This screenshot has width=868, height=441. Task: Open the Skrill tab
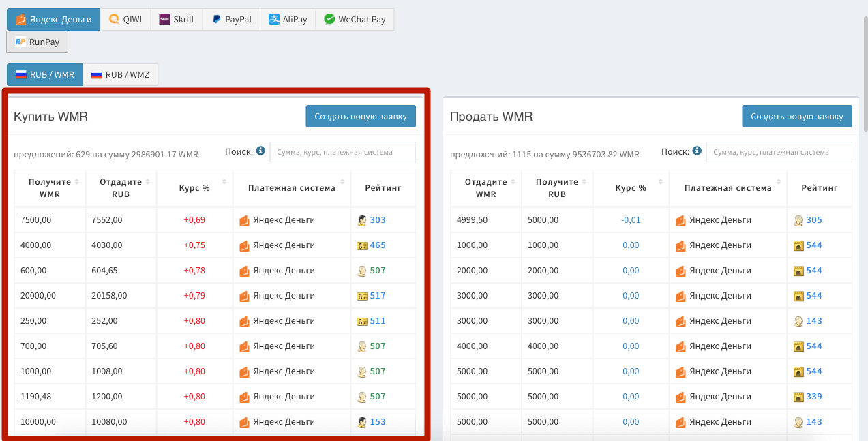177,19
